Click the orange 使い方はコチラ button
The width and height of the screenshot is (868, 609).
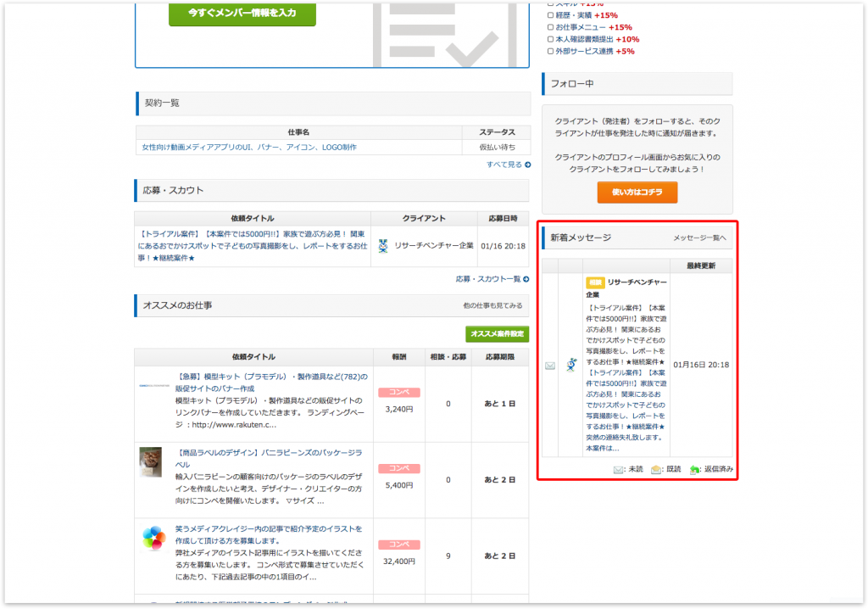pos(637,193)
